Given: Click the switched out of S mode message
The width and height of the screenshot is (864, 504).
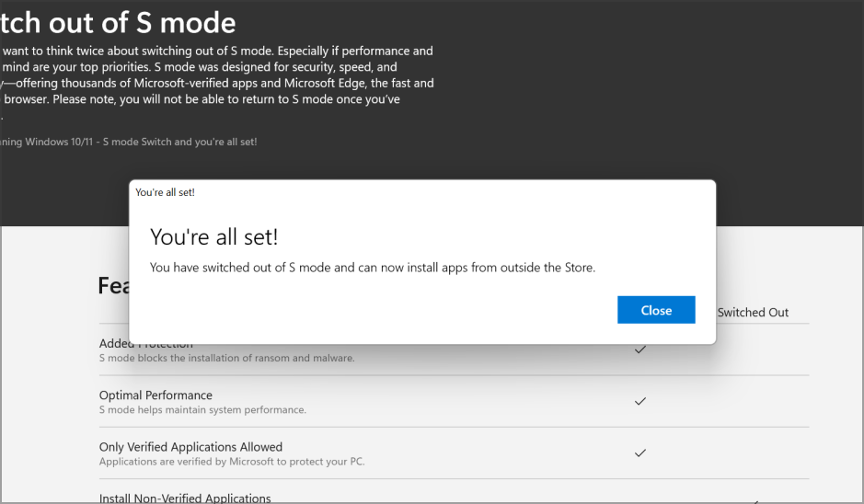Looking at the screenshot, I should 373,268.
